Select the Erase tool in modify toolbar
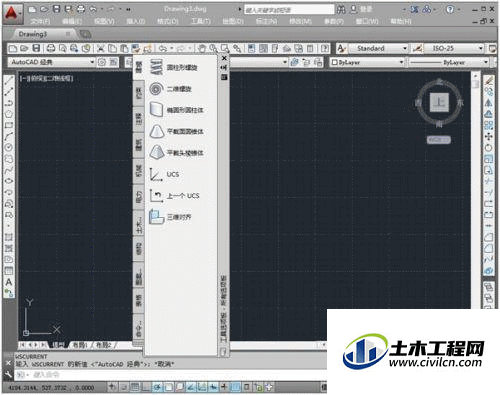 489,80
